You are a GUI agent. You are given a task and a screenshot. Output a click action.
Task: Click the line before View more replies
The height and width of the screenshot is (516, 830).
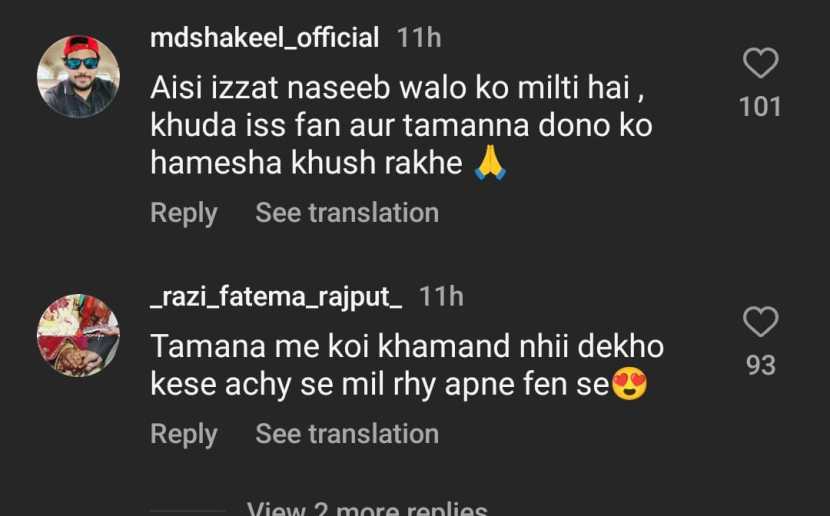[188, 509]
